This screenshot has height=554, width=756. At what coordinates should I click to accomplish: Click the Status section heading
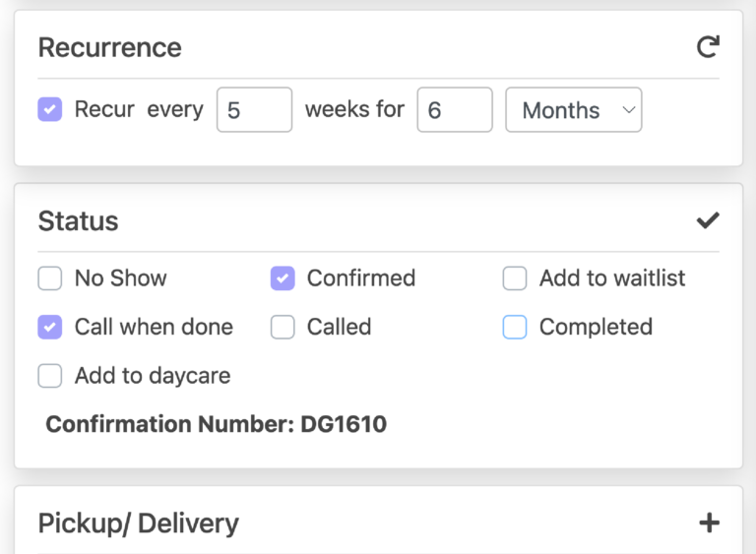coord(78,220)
